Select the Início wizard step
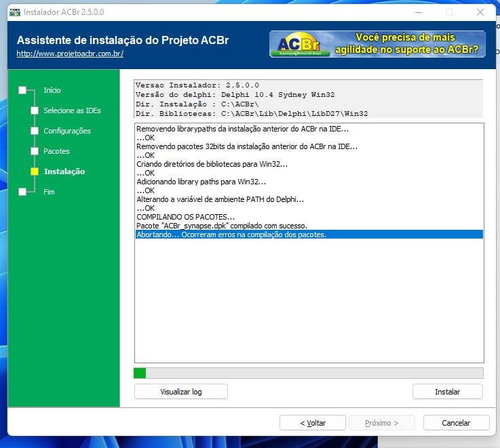Viewport: 500px width, 448px height. click(x=52, y=90)
